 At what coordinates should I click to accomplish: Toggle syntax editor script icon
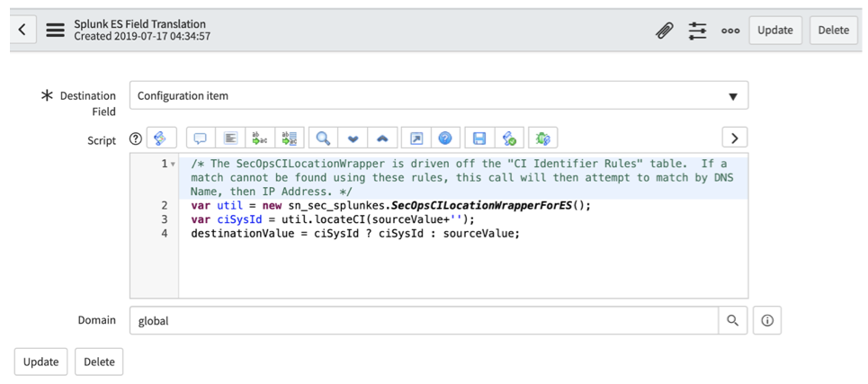[160, 138]
